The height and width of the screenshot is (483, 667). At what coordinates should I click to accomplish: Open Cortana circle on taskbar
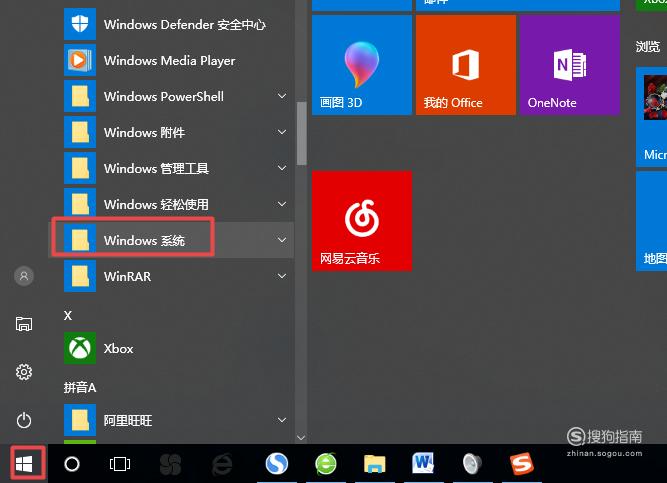point(72,463)
